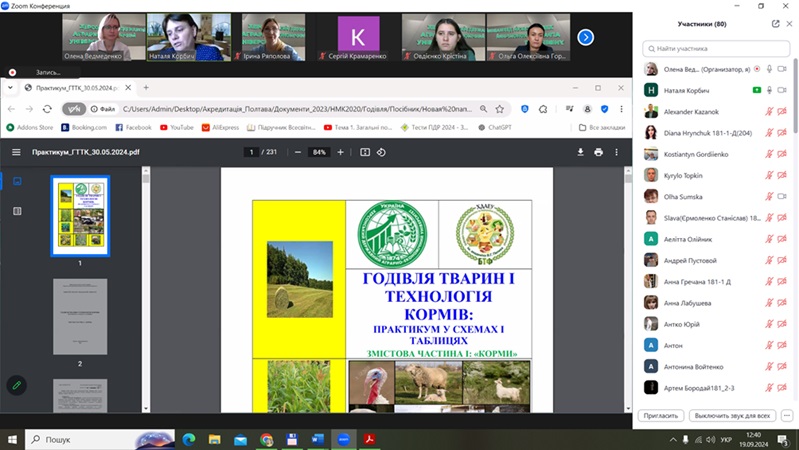Open File Explorer from taskbar
This screenshot has height=450, width=799.
215,439
